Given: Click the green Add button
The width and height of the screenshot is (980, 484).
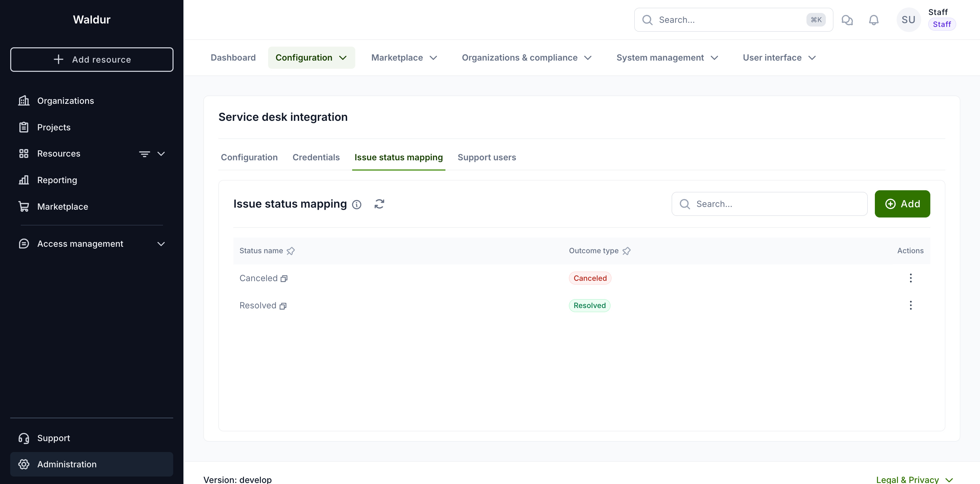Looking at the screenshot, I should [902, 204].
